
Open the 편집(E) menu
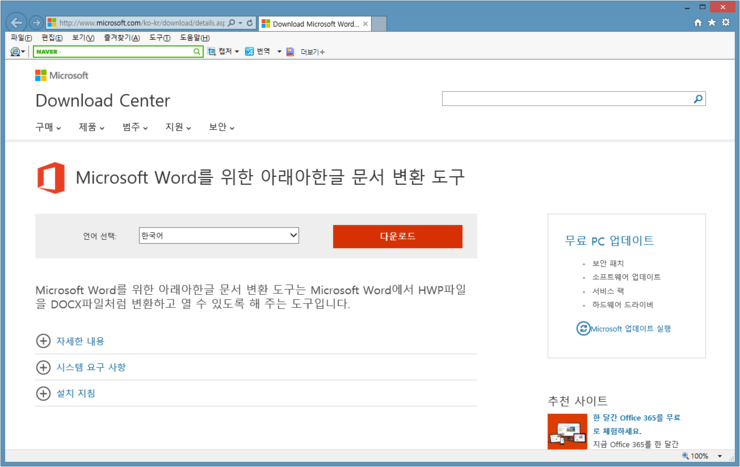coord(51,38)
